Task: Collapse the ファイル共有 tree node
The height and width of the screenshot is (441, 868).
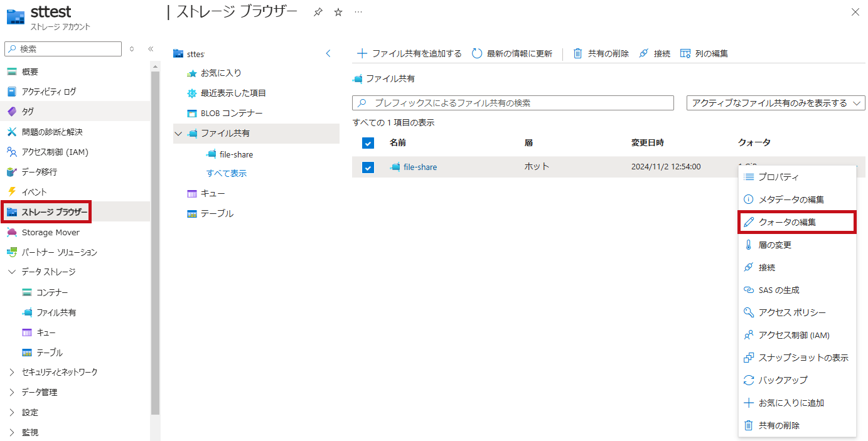Action: click(179, 134)
